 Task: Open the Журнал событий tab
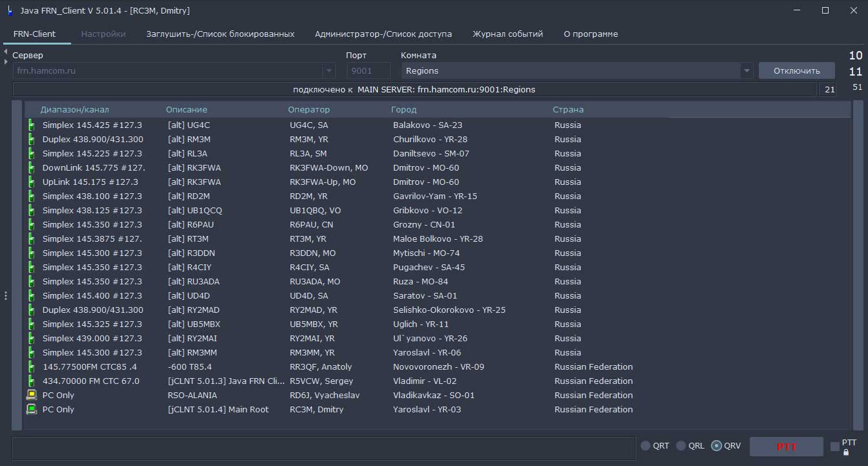pyautogui.click(x=507, y=34)
